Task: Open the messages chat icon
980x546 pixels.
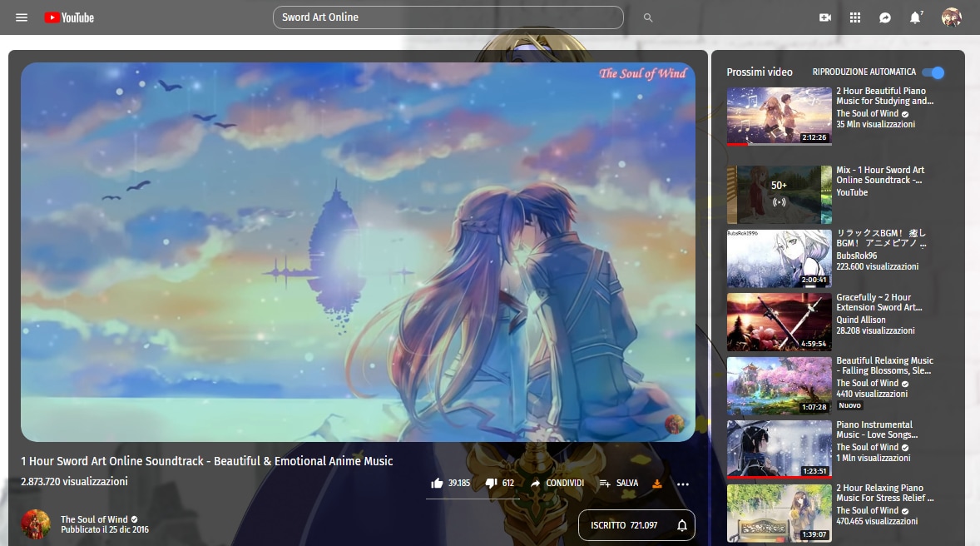Action: coord(885,17)
